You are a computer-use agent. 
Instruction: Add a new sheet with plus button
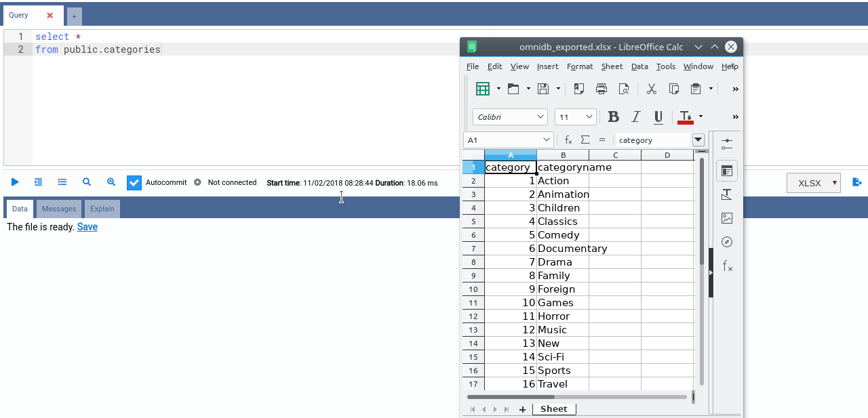(522, 409)
